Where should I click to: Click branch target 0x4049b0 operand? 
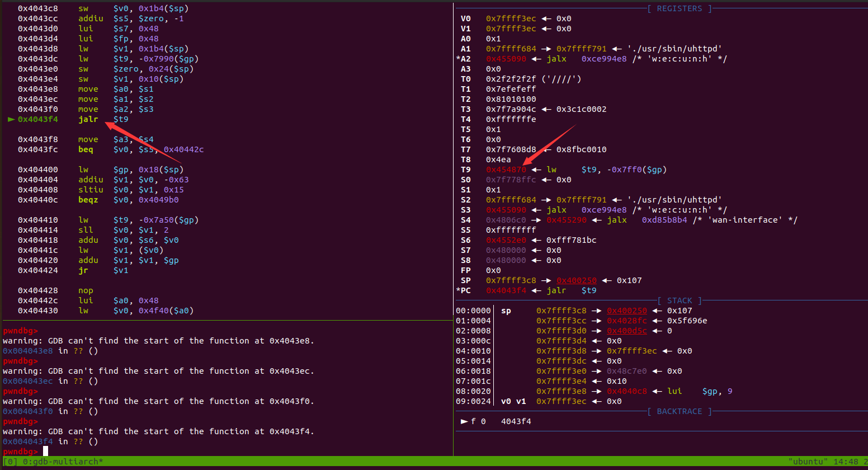(x=158, y=200)
